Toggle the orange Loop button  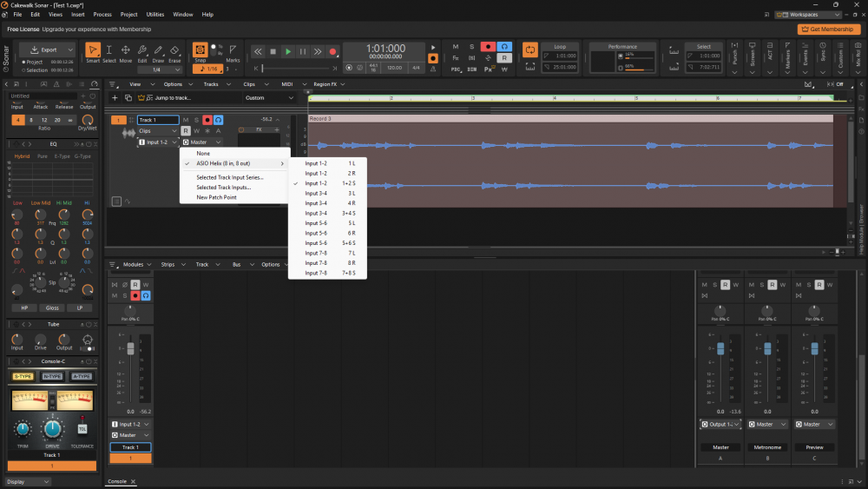[530, 50]
